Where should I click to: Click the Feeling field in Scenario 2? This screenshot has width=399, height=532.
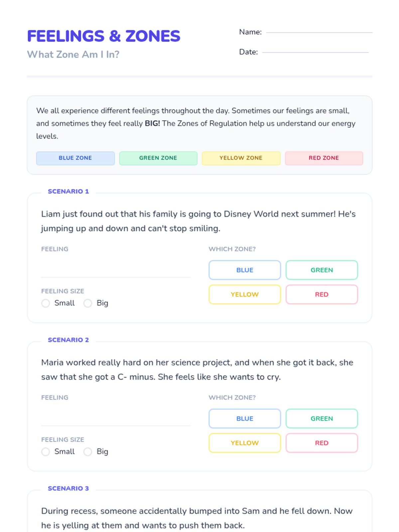coord(116,417)
